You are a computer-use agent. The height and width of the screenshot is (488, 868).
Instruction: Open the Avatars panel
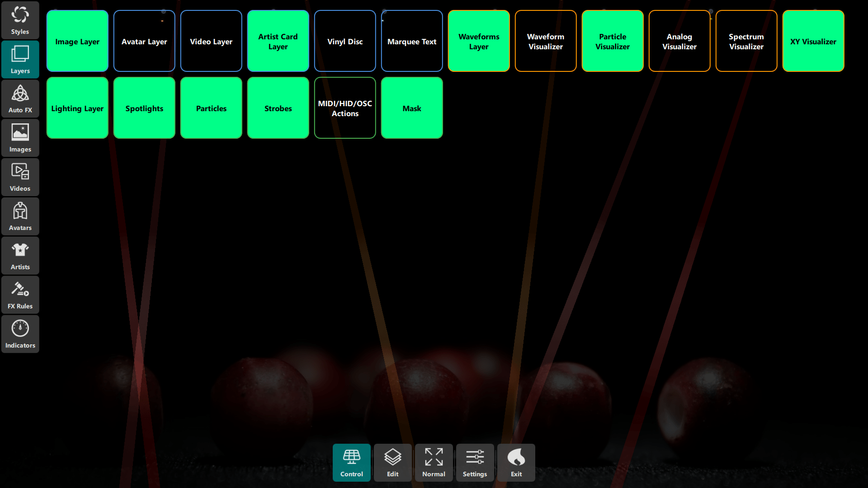coord(20,216)
